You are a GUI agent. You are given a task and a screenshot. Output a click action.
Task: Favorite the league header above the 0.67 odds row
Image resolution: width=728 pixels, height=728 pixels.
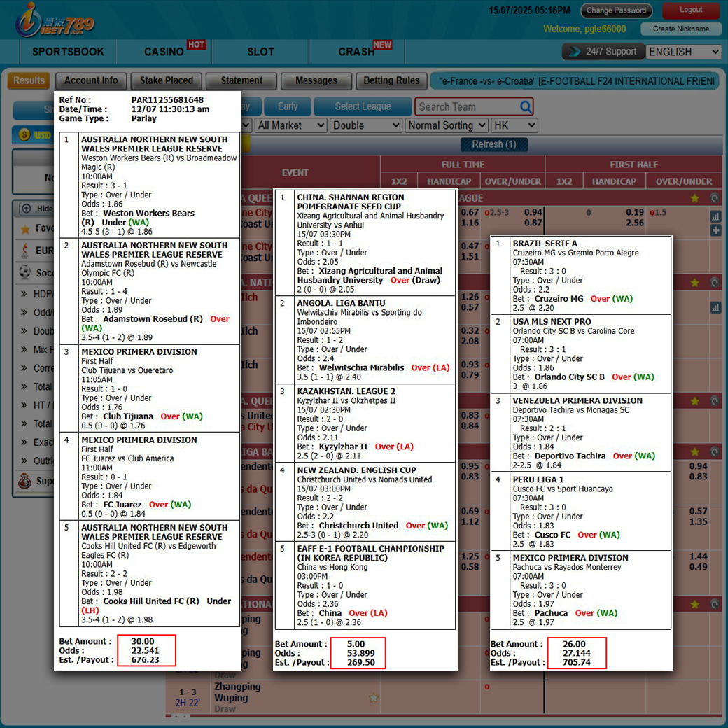(x=694, y=198)
